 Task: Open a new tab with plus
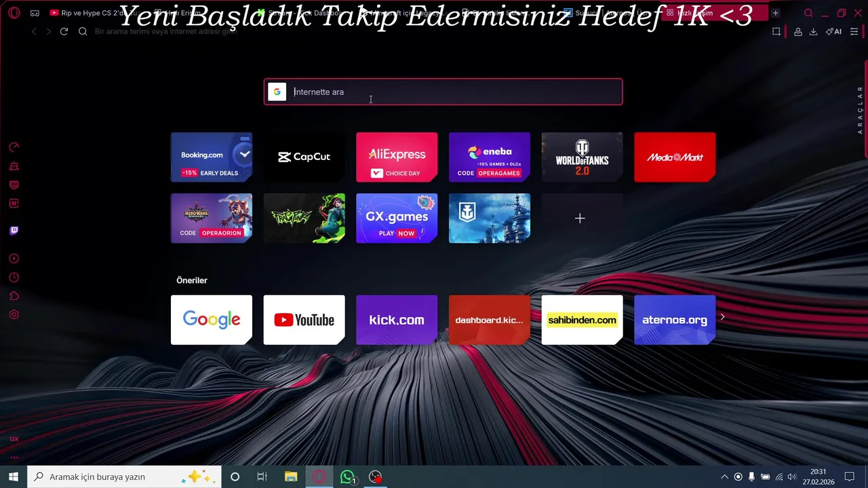(775, 13)
